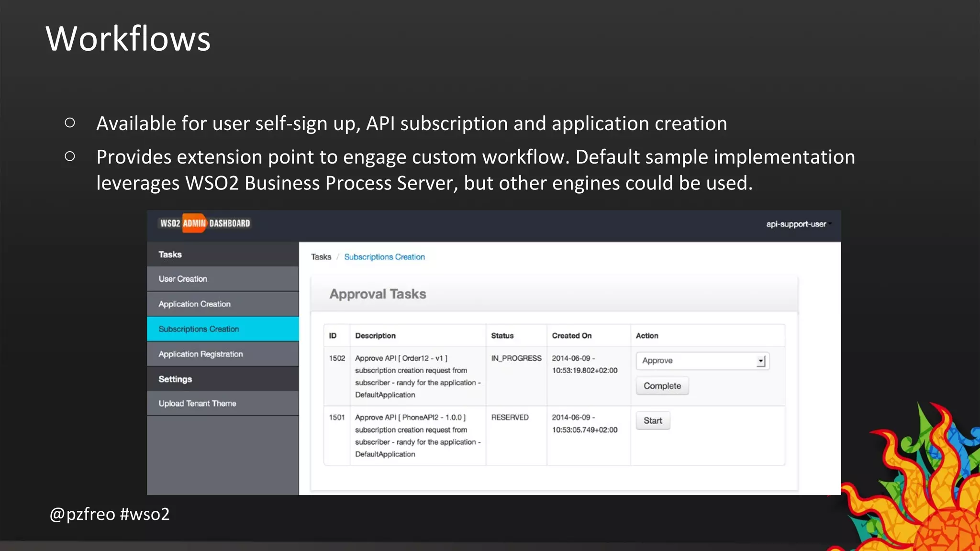980x551 pixels.
Task: Open Application Creation in sidebar
Action: (x=223, y=304)
